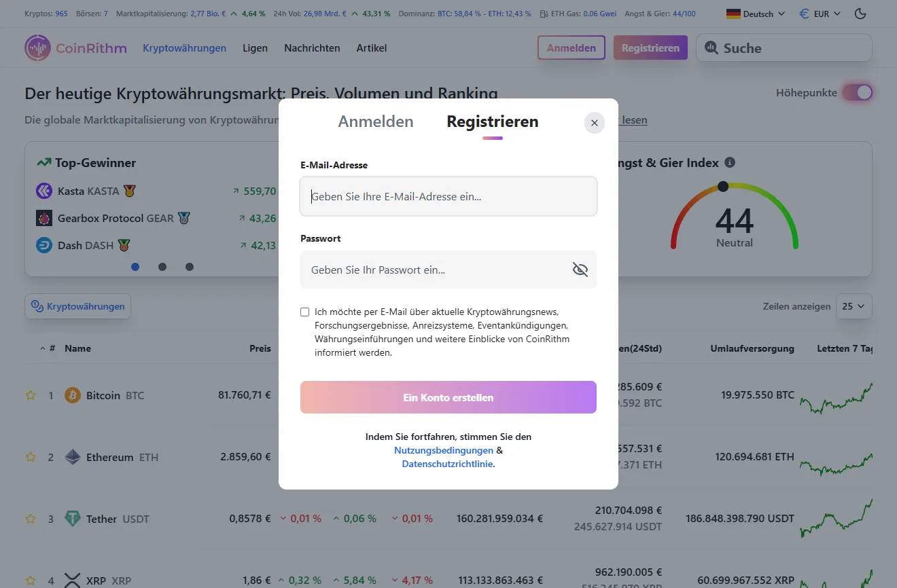Click the German flag icon
Screen dimensions: 897x588
(735, 13)
